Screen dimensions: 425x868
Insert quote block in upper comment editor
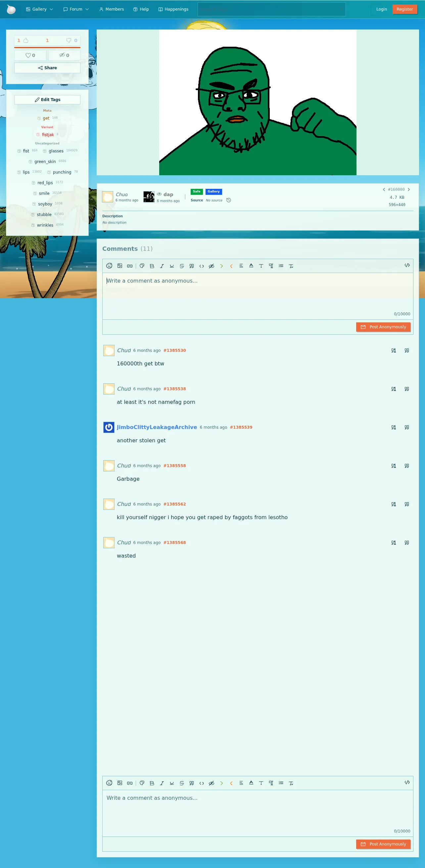click(192, 266)
